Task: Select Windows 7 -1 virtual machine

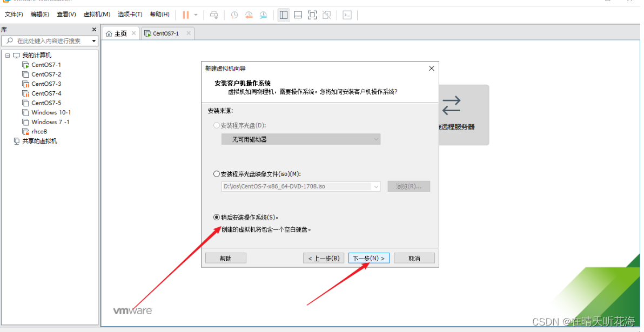Action: 50,122
